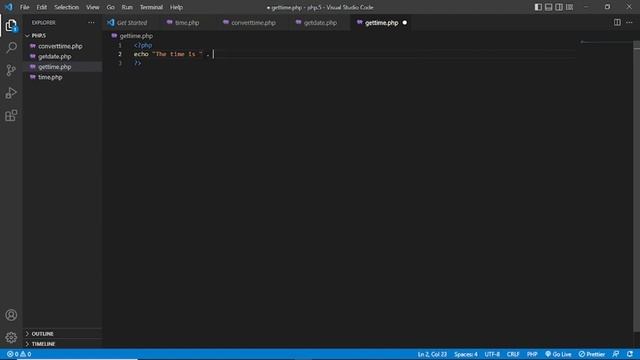This screenshot has width=640, height=360.
Task: Open the View menu
Action: 92,7
